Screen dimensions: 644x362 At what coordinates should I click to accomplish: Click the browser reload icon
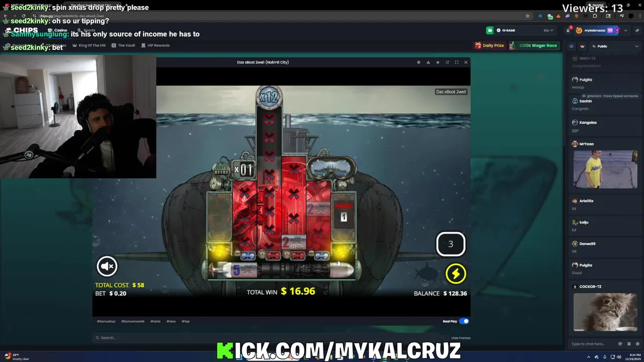click(x=24, y=16)
